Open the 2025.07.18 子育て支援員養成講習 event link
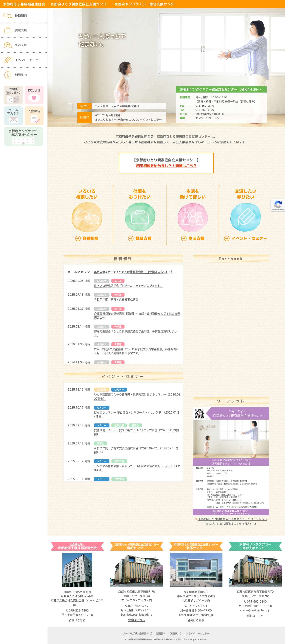 point(136,450)
